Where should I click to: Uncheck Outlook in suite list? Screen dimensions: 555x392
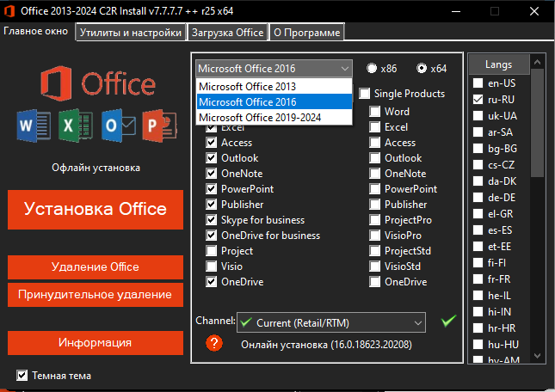[212, 158]
